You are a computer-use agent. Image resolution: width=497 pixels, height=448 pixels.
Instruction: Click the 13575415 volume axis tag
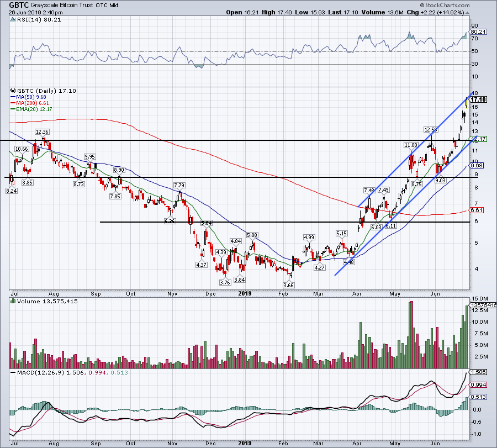click(483, 305)
